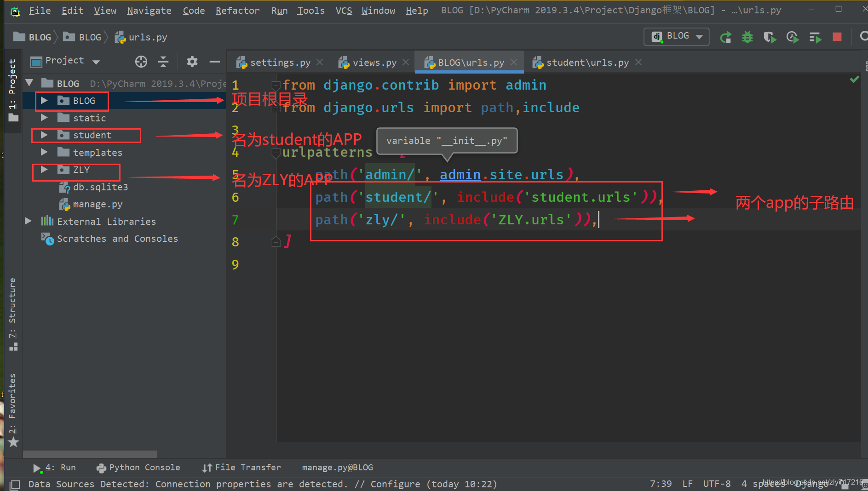Image resolution: width=868 pixels, height=491 pixels.
Task: Click the Rerun BLOG green arrow icon
Action: coord(725,37)
